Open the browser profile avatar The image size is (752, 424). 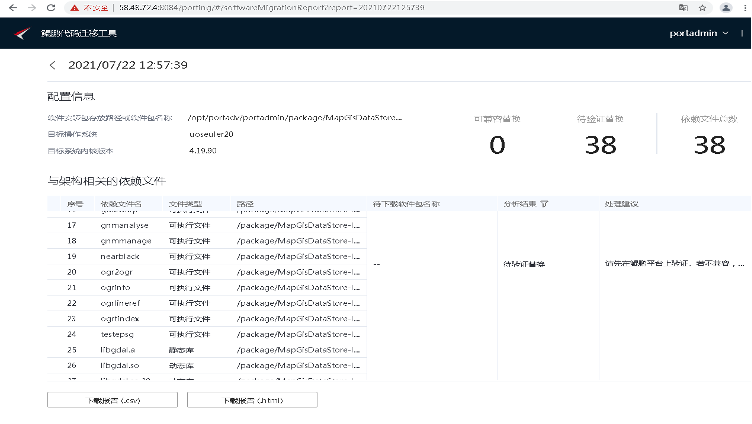coord(726,8)
